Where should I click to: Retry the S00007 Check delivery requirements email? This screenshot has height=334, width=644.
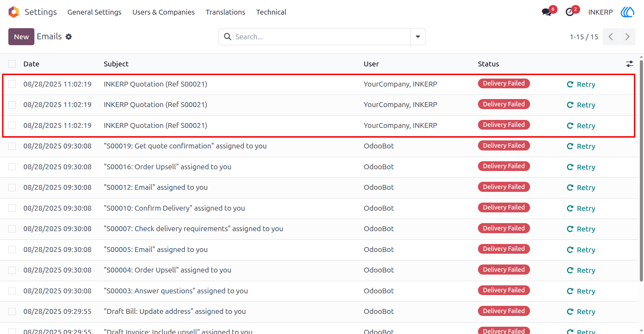[581, 229]
